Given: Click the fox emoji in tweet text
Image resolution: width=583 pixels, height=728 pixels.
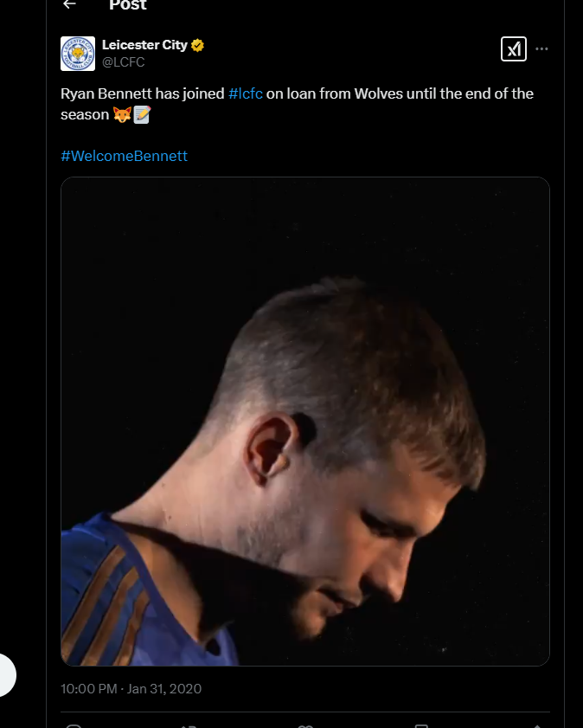Looking at the screenshot, I should tap(122, 114).
